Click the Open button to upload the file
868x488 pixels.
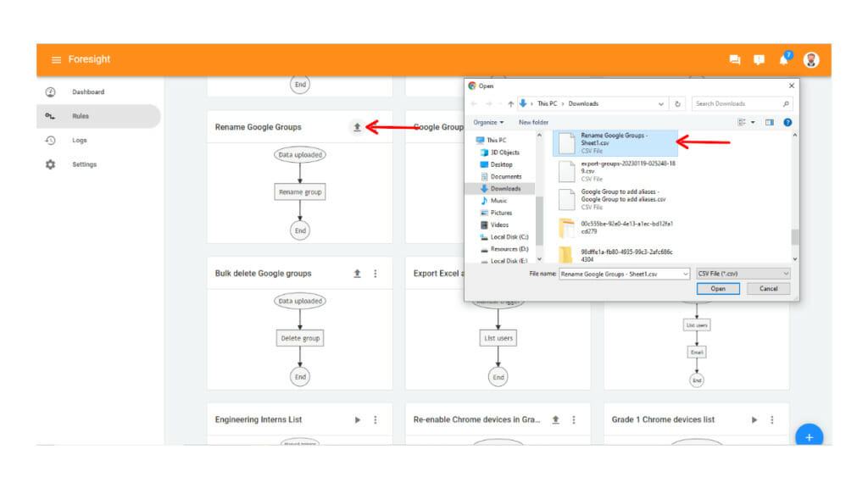(x=717, y=288)
